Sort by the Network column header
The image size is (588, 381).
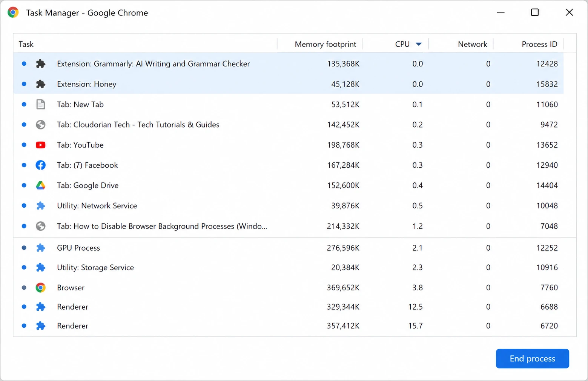click(x=473, y=44)
